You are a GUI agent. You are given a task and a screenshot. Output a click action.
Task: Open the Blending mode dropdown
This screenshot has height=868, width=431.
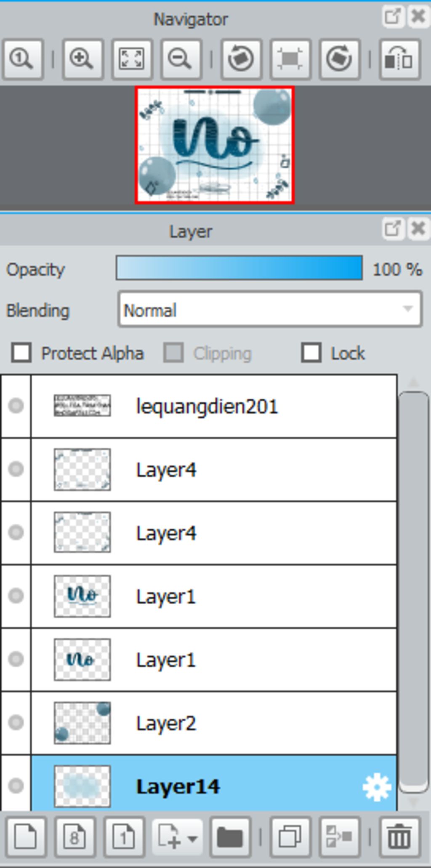coord(270,310)
